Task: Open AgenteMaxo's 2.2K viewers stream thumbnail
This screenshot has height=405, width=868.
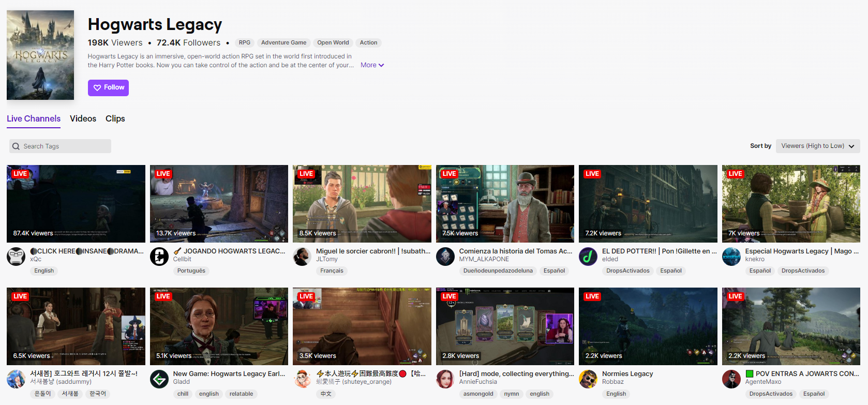Action: point(791,326)
